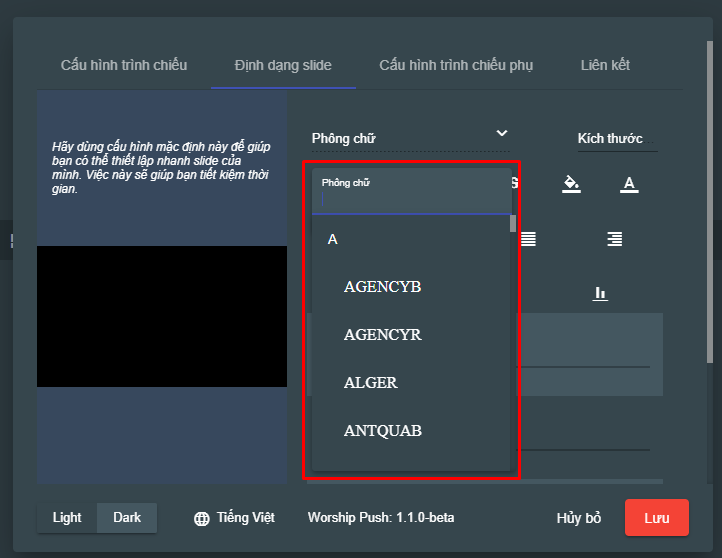Choose the ALGER font option
The height and width of the screenshot is (558, 722).
[x=412, y=383]
